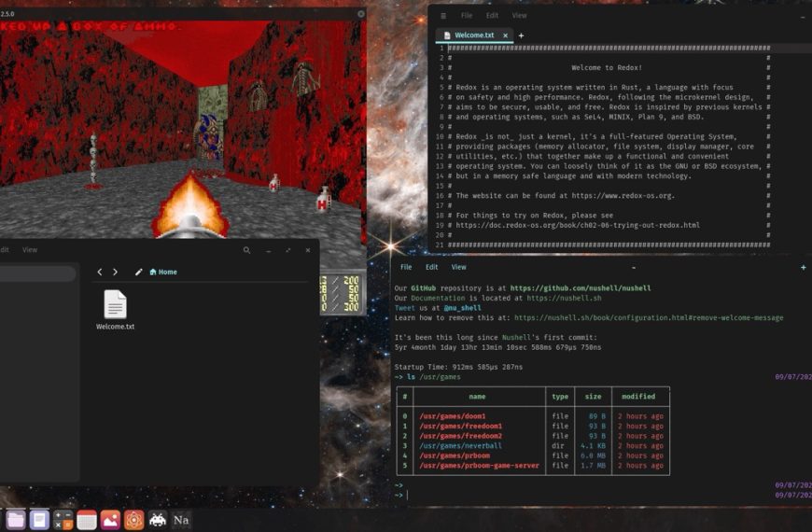Open the image viewer dock icon
The width and height of the screenshot is (812, 532).
click(110, 520)
